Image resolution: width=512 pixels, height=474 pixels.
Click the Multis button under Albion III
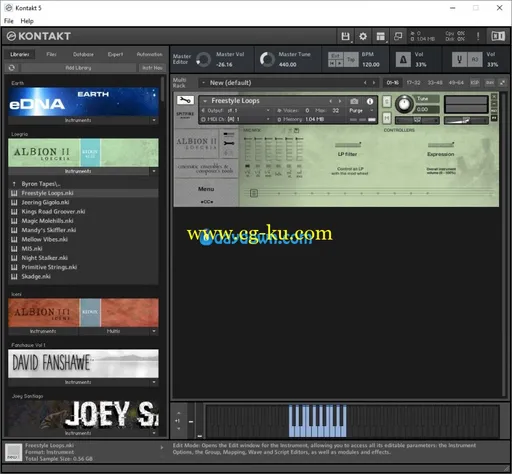point(113,331)
